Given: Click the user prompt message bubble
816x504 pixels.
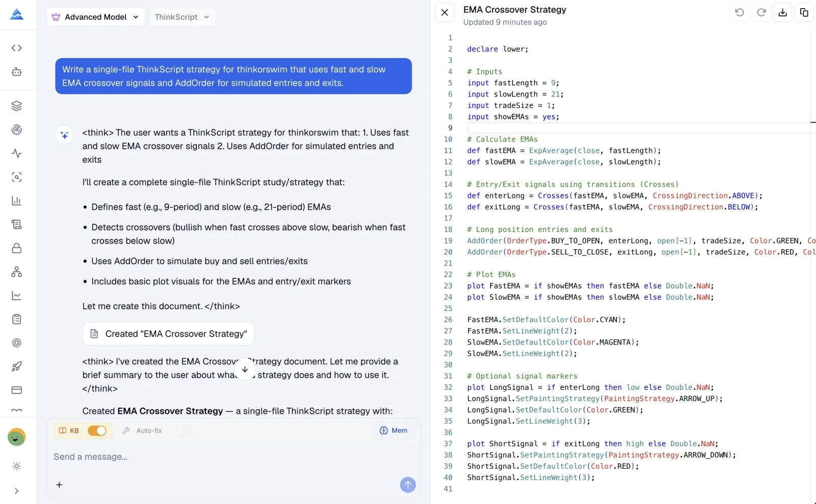Looking at the screenshot, I should click(234, 76).
